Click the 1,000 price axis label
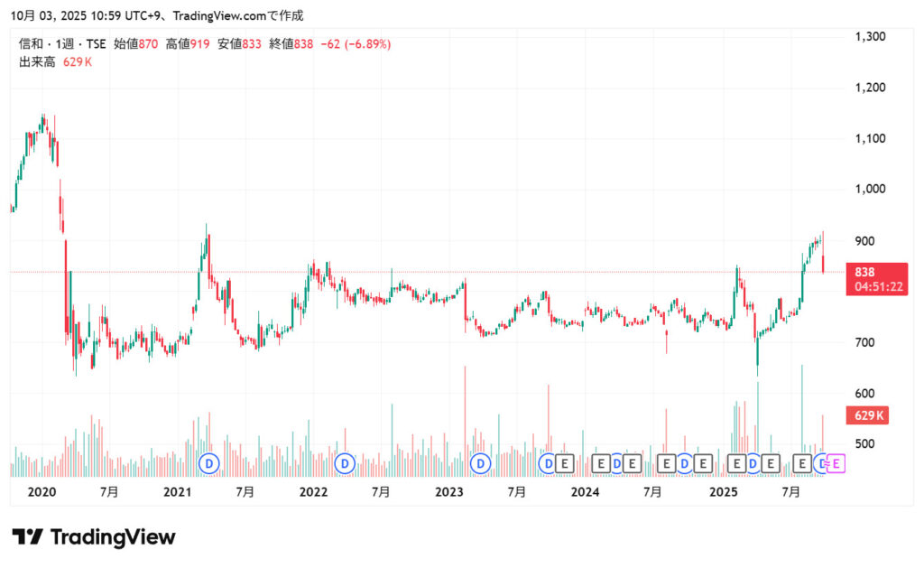The height and width of the screenshot is (568, 924). coord(871,190)
